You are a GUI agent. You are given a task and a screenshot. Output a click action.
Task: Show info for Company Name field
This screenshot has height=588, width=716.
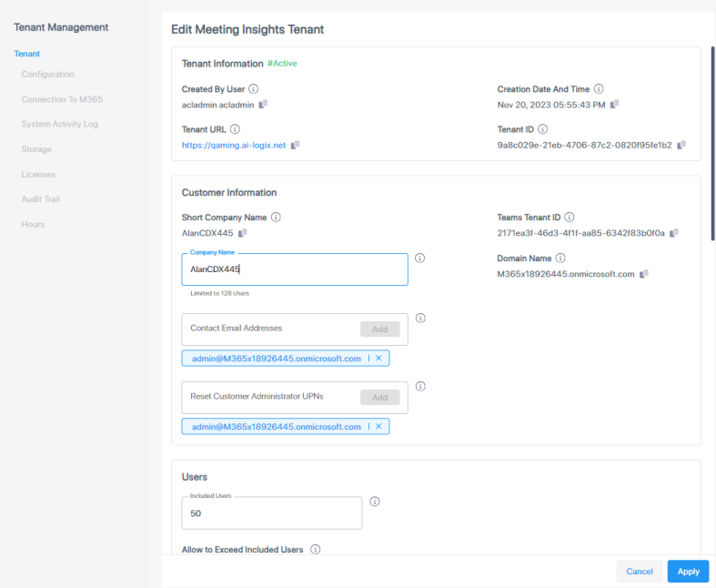click(420, 259)
